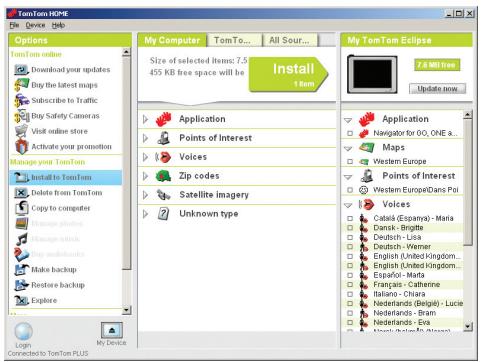Click the Buy Safety Cameras icon
Image resolution: width=482 pixels, height=362 pixels.
pos(22,116)
